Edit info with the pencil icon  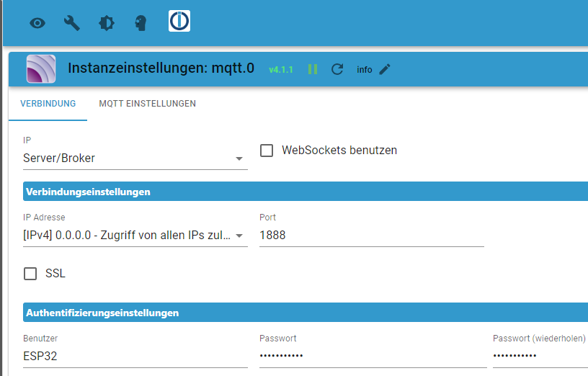coord(385,69)
